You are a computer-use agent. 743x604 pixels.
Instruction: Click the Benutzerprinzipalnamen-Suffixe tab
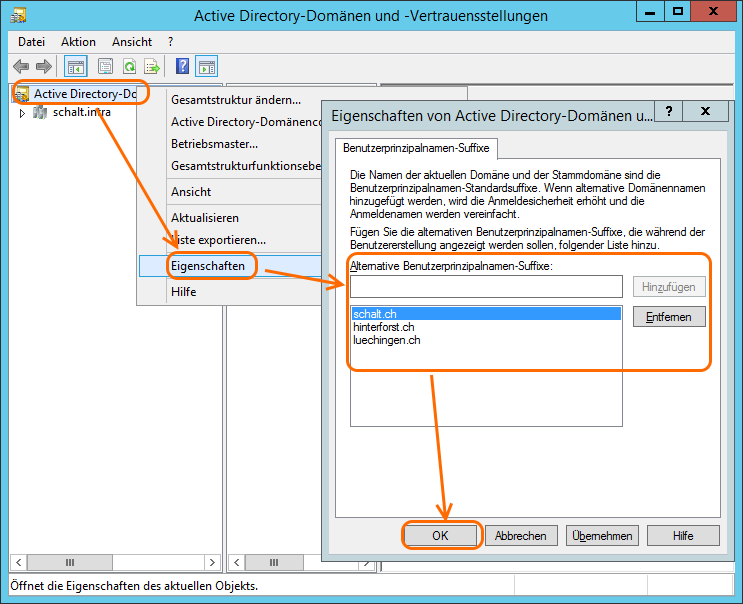(416, 147)
